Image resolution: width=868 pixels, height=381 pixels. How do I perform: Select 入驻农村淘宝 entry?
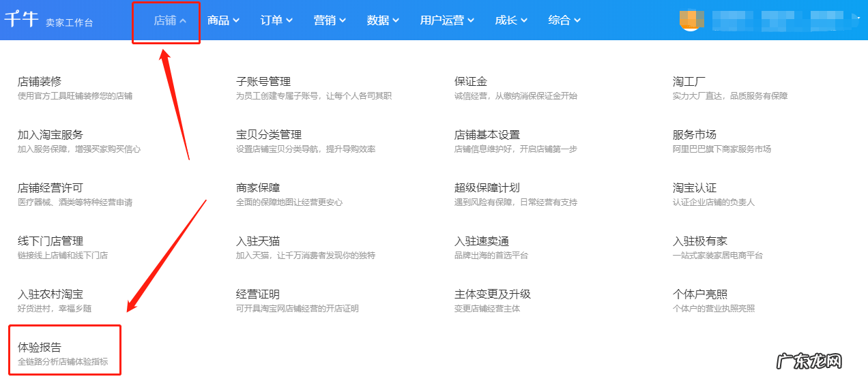coord(50,294)
